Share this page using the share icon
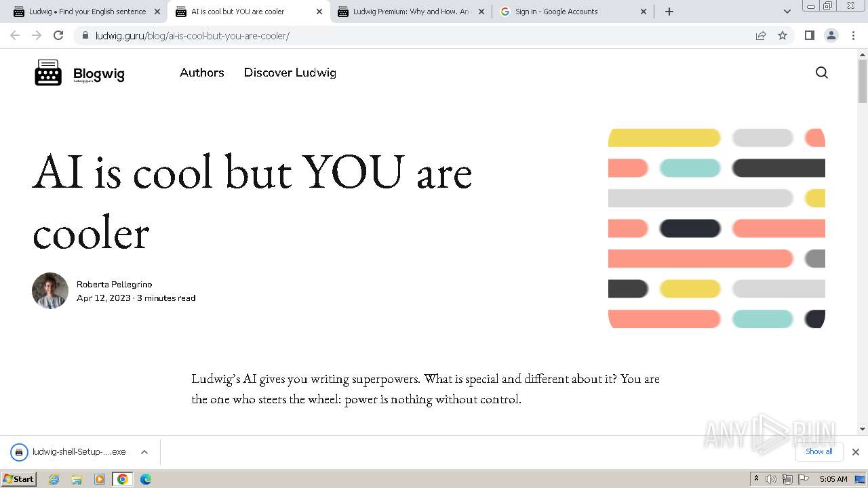Image resolution: width=868 pixels, height=488 pixels. 761,35
